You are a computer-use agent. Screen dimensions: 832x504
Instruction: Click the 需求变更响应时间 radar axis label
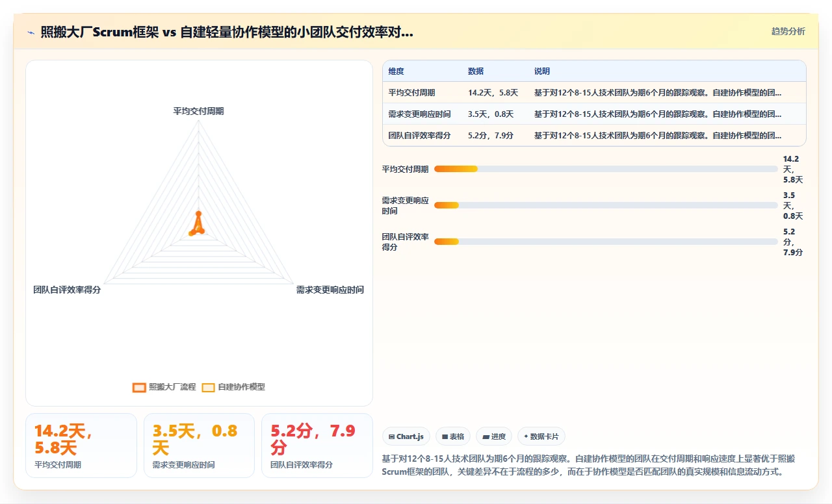tap(330, 290)
